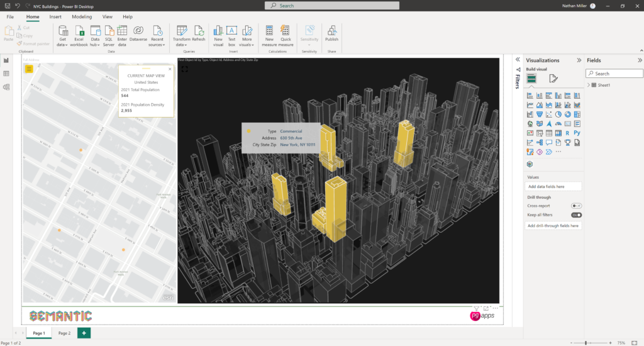This screenshot has width=644, height=346.
Task: Create a Quick measure
Action: [x=286, y=36]
